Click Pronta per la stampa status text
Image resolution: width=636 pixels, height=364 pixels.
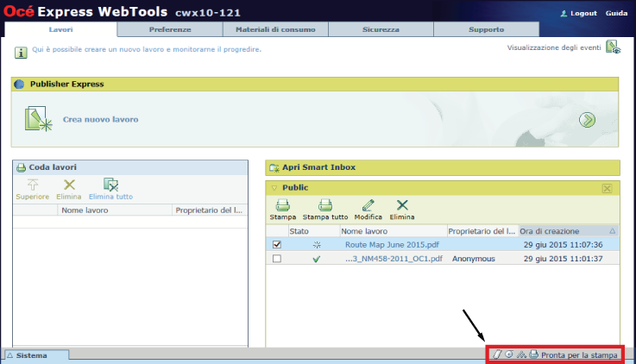[579, 355]
